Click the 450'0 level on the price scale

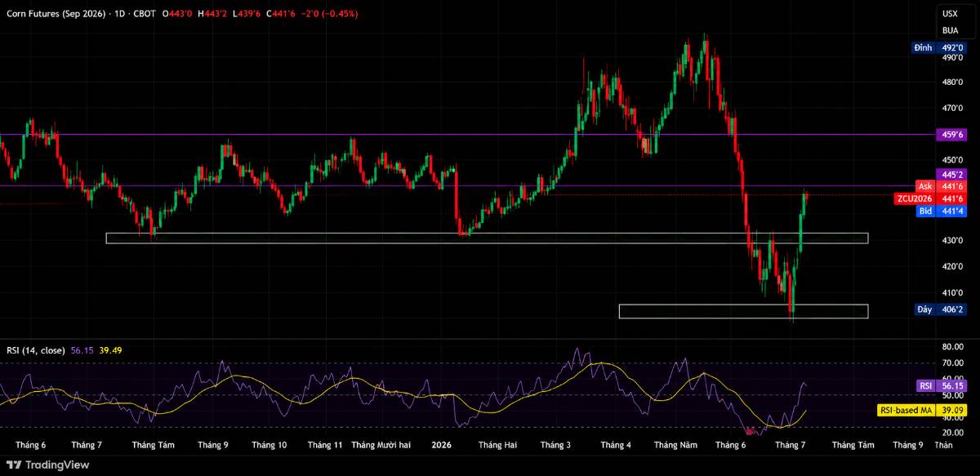[952, 160]
